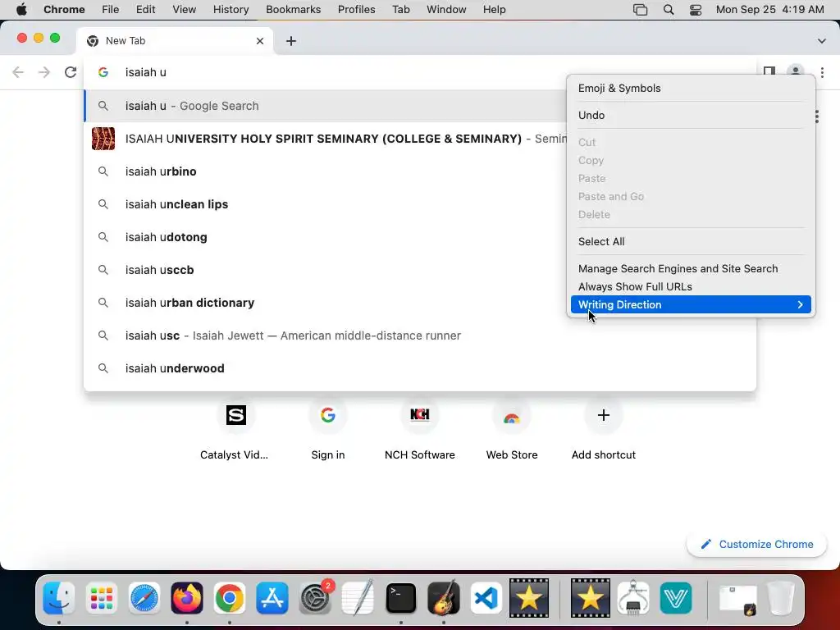
Task: Select the 'isaiah u - Google Search' suggestion
Action: [x=326, y=106]
